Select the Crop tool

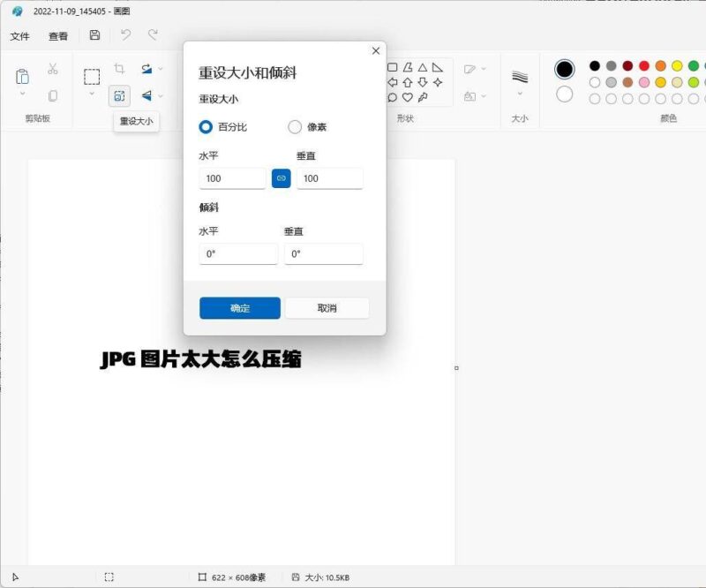click(119, 68)
